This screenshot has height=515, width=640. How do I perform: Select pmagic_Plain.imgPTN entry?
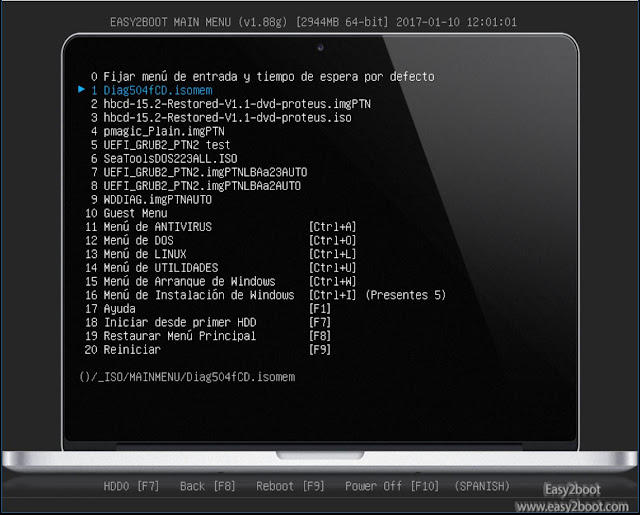(158, 131)
